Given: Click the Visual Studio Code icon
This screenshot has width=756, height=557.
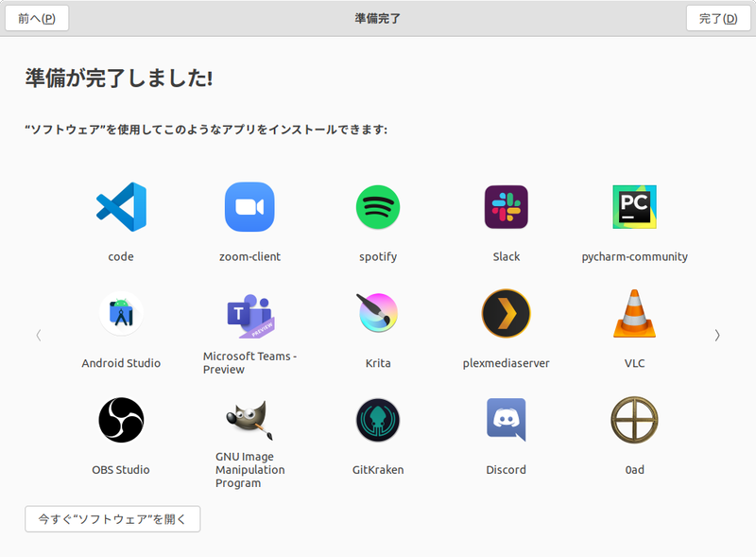Looking at the screenshot, I should point(121,207).
